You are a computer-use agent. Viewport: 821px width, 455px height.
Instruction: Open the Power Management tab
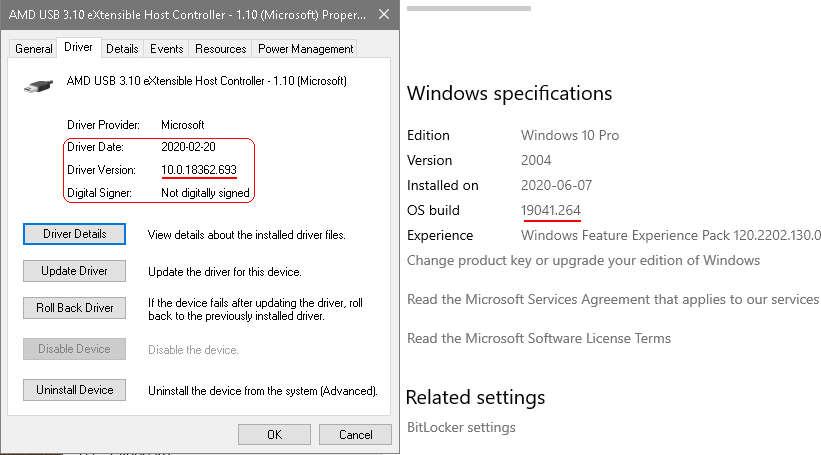coord(305,49)
